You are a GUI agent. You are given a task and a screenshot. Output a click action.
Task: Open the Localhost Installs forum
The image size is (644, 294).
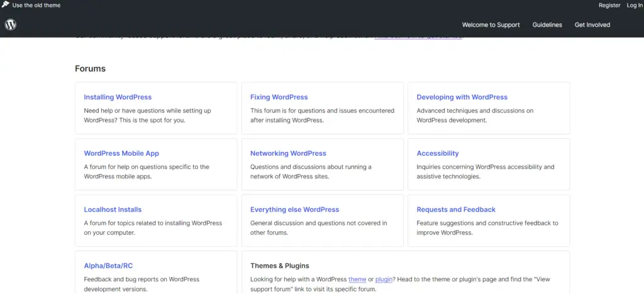(x=113, y=210)
